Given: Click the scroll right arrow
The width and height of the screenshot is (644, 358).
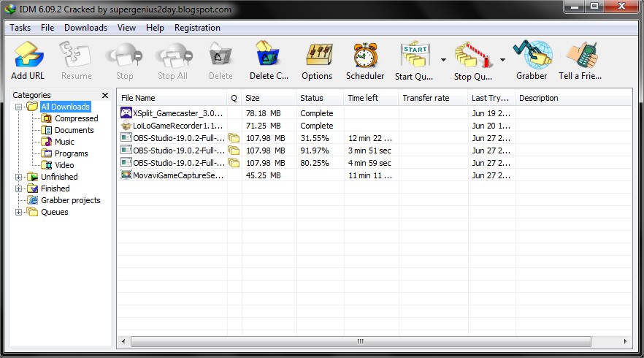Looking at the screenshot, I should [625, 341].
